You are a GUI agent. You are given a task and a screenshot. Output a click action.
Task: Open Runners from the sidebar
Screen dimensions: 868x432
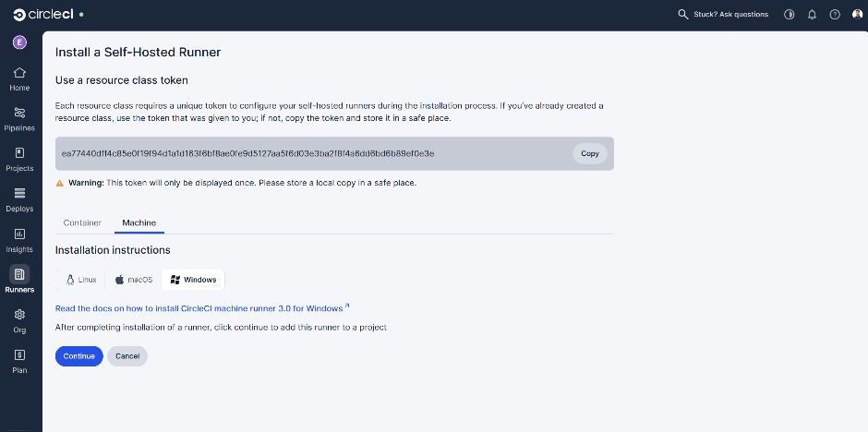click(19, 280)
